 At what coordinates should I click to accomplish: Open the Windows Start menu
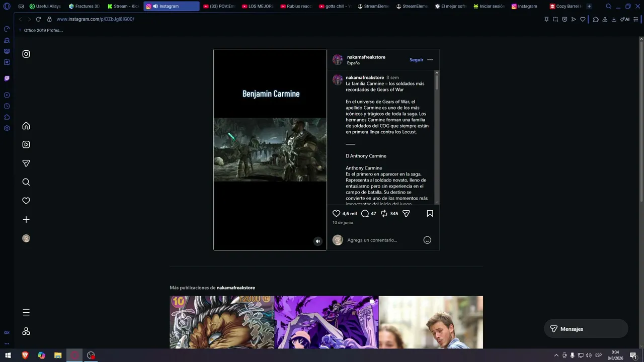(8, 355)
